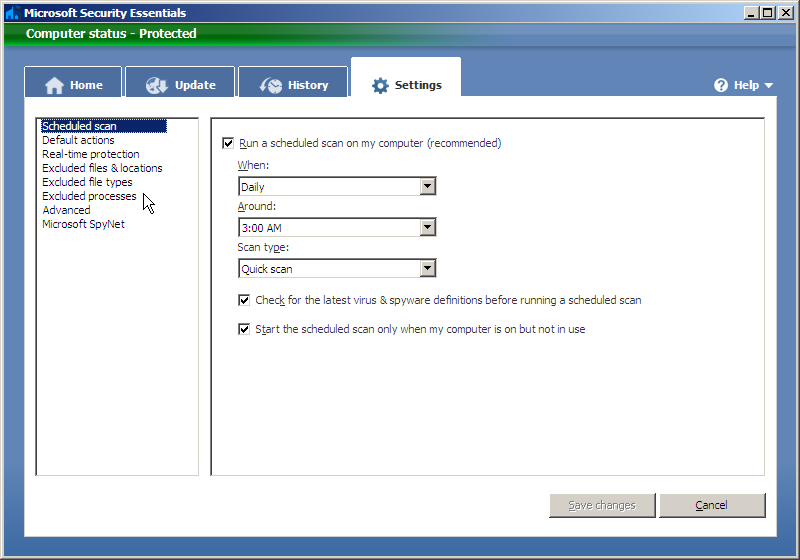Open Excluded file types settings

click(87, 182)
